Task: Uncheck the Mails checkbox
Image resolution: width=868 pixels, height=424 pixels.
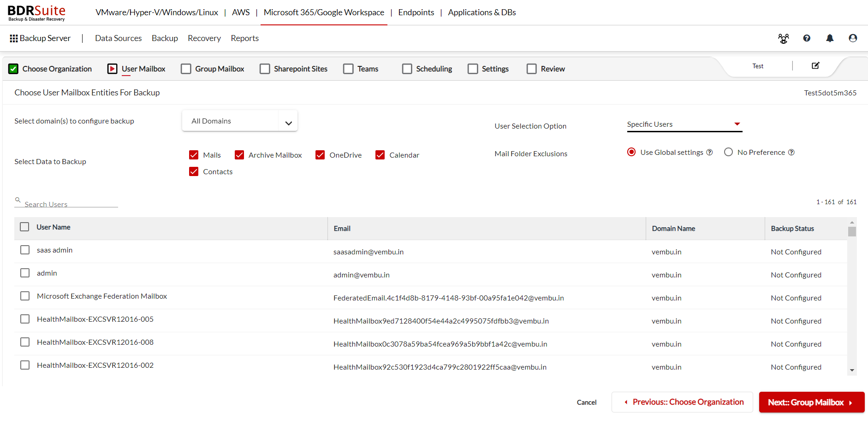Action: point(194,155)
